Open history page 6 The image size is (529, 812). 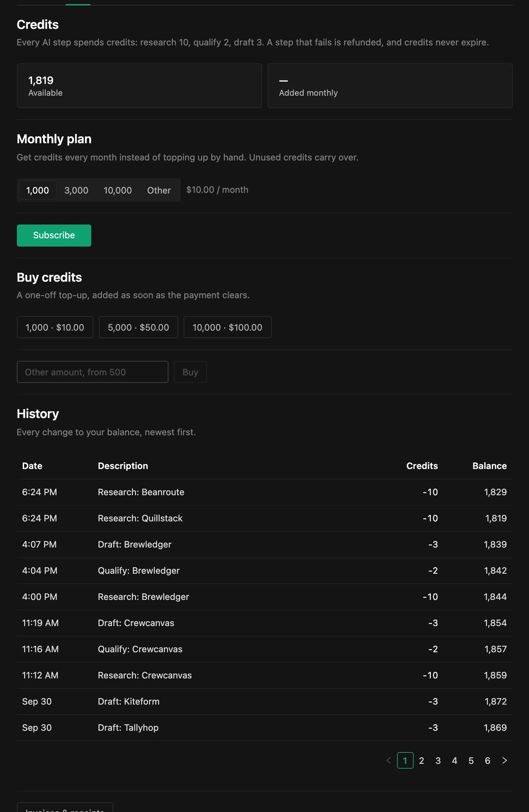pos(488,760)
